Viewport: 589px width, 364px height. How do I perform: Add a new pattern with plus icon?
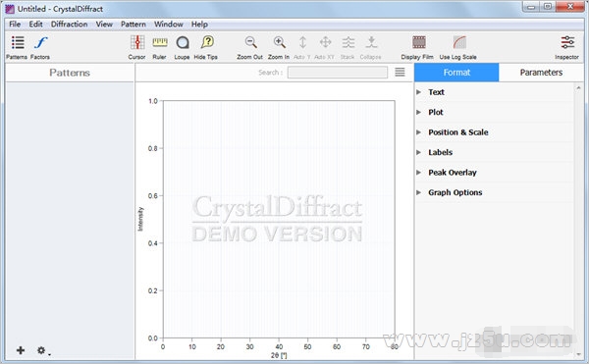point(21,350)
